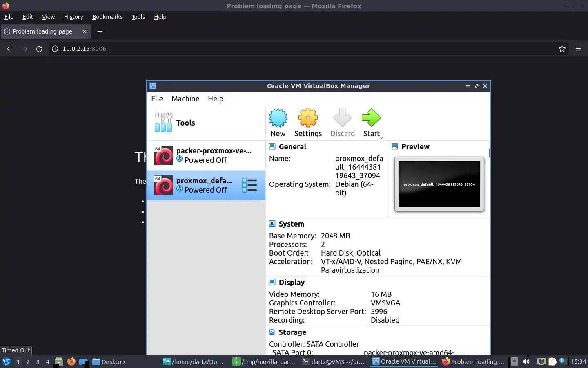Open Firefox View menu

pos(48,17)
